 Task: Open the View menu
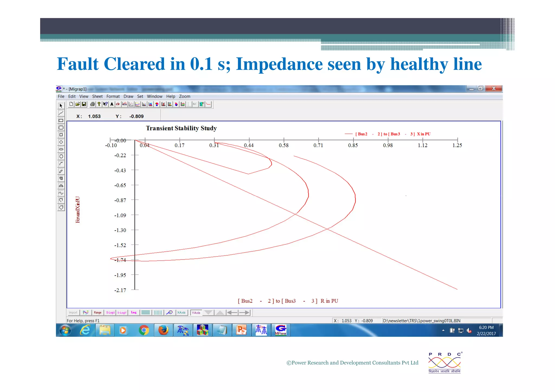click(84, 96)
